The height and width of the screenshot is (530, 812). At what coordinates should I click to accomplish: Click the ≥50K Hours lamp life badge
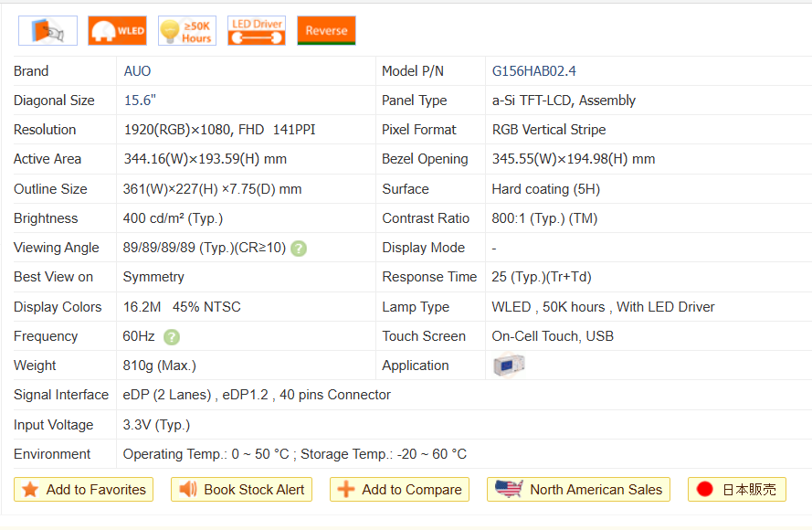tap(186, 30)
